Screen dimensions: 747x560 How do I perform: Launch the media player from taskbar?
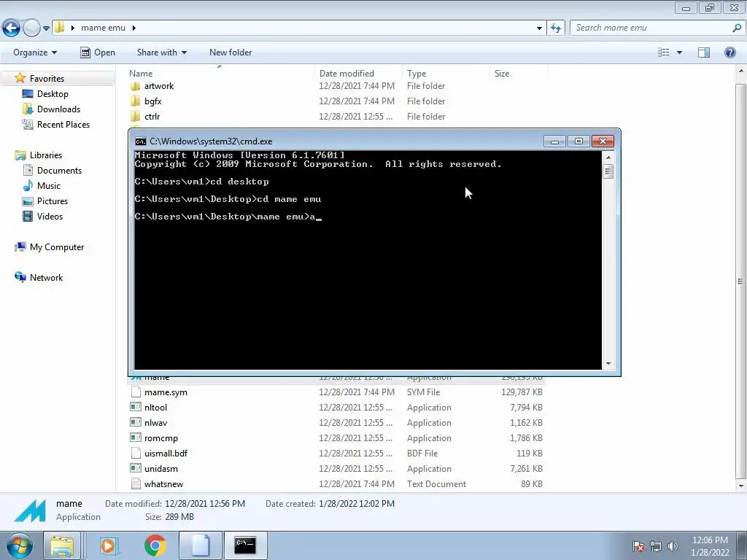(109, 545)
